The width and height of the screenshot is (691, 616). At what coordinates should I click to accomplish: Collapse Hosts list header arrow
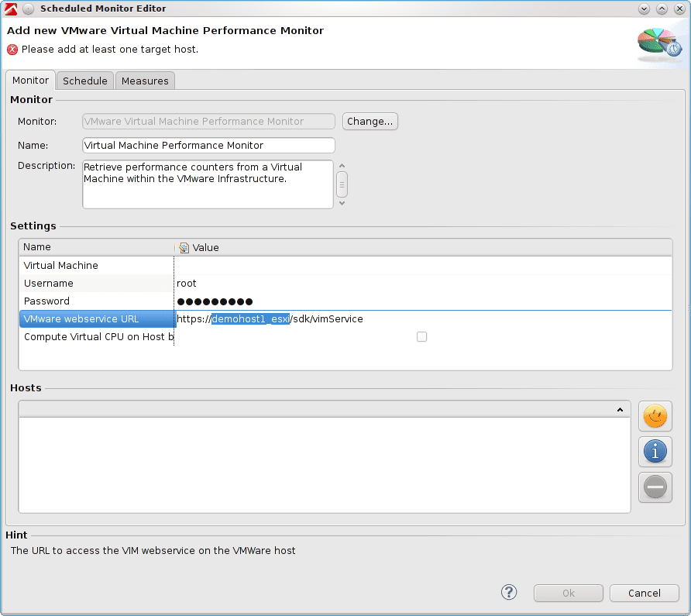[x=620, y=410]
